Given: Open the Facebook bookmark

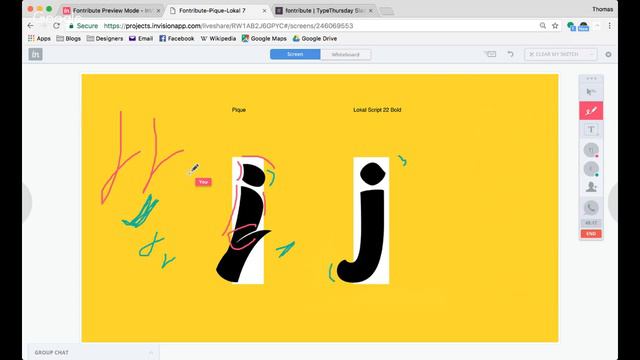Looking at the screenshot, I should coord(177,38).
